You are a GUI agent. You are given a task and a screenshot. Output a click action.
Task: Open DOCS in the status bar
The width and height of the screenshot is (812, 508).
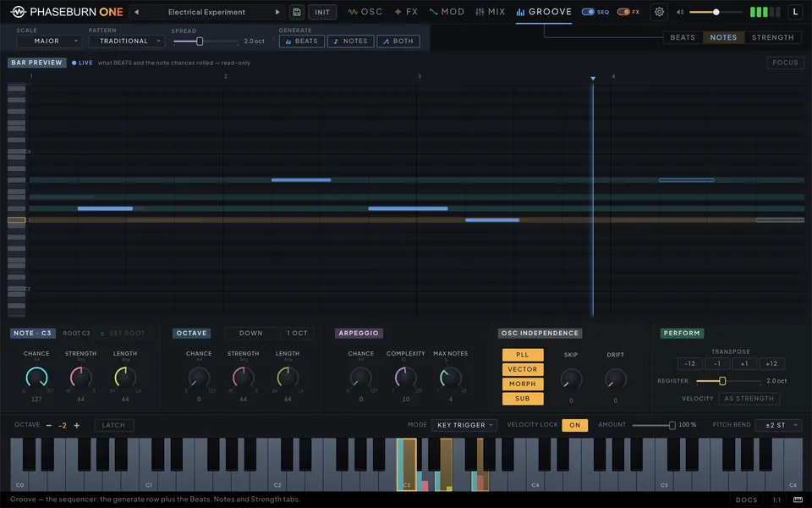tap(746, 500)
